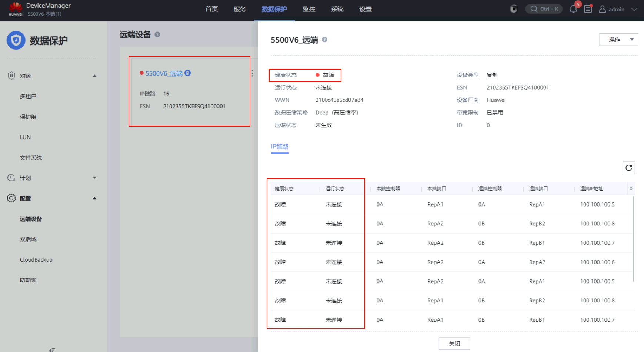The width and height of the screenshot is (644, 352).
Task: Click the 关闭 button
Action: [454, 343]
